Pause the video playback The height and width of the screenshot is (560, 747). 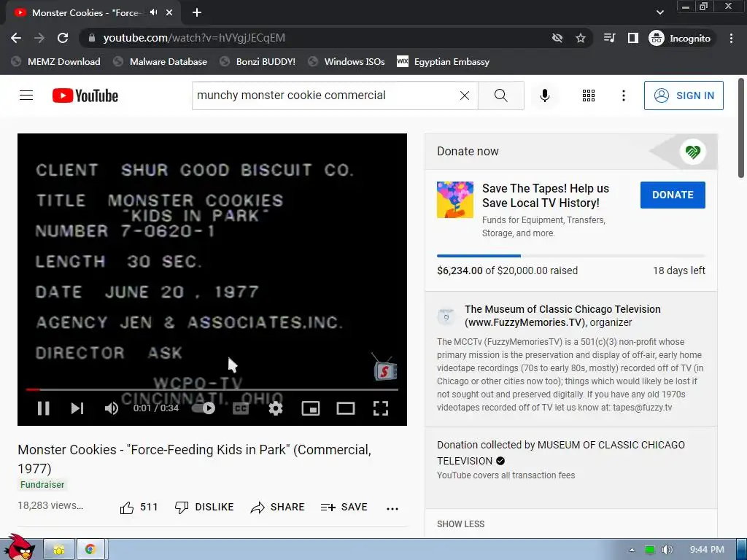(43, 408)
